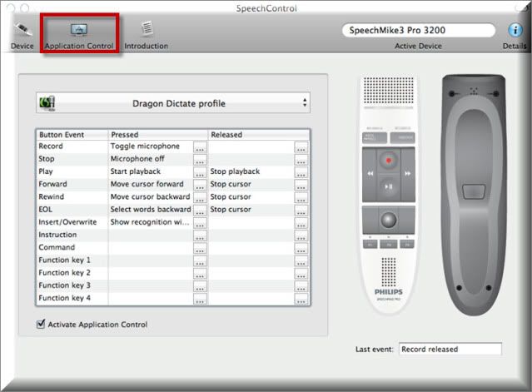Select the 'Toggle microphone' cell
The width and height of the screenshot is (532, 392).
click(145, 146)
